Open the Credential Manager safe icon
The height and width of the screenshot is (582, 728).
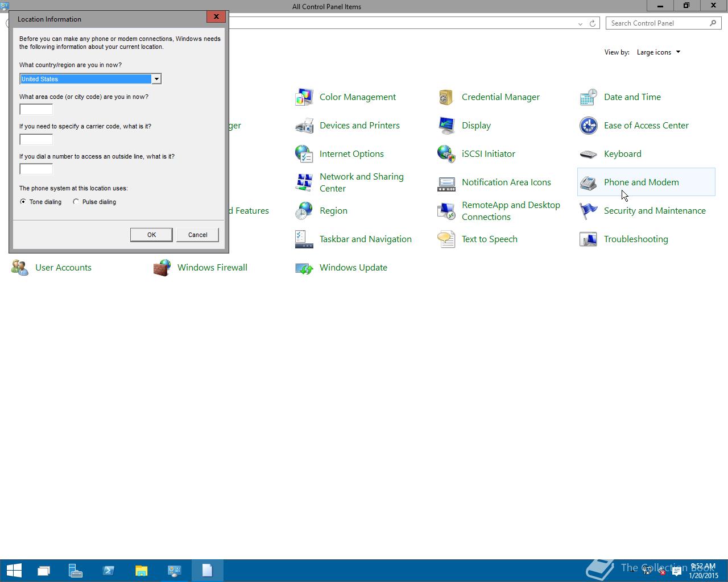tap(446, 97)
